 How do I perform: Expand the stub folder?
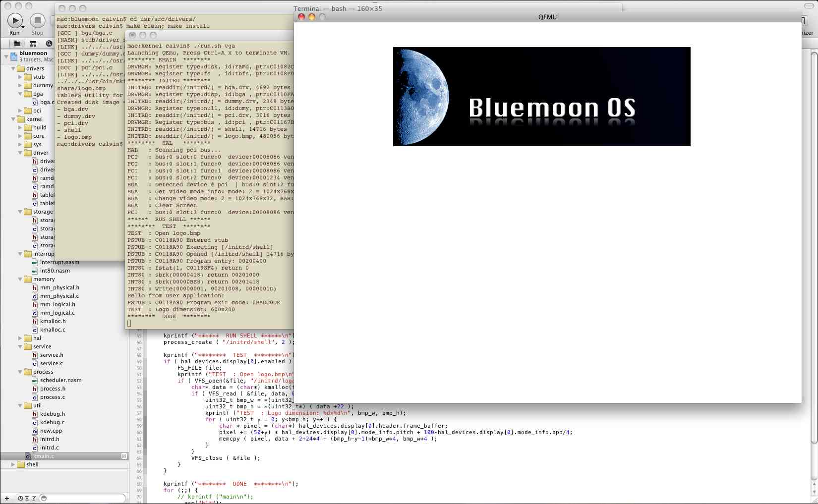tap(20, 77)
